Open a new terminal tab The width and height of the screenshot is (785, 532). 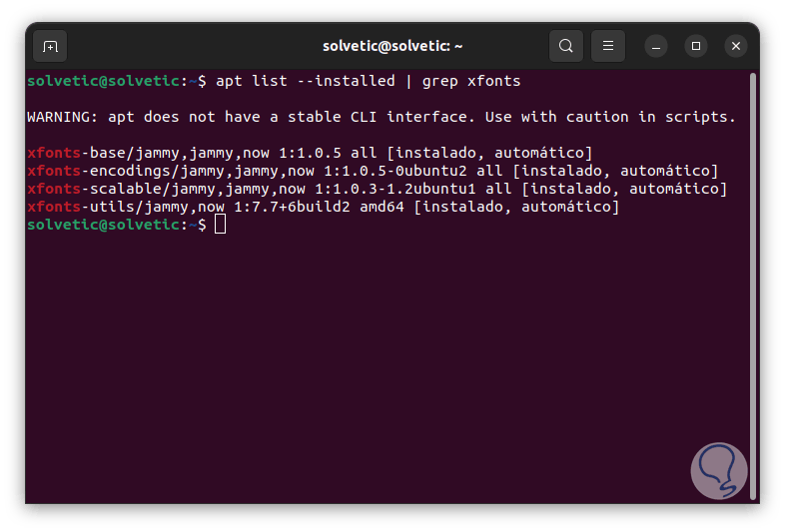50,46
